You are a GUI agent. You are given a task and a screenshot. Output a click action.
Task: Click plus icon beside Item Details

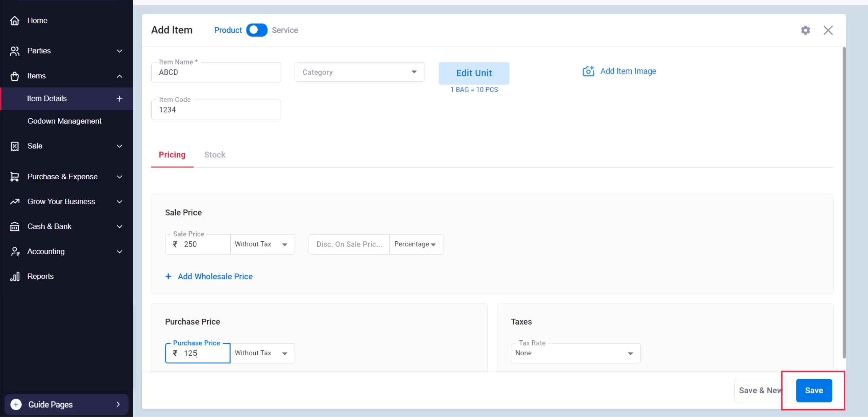click(119, 99)
